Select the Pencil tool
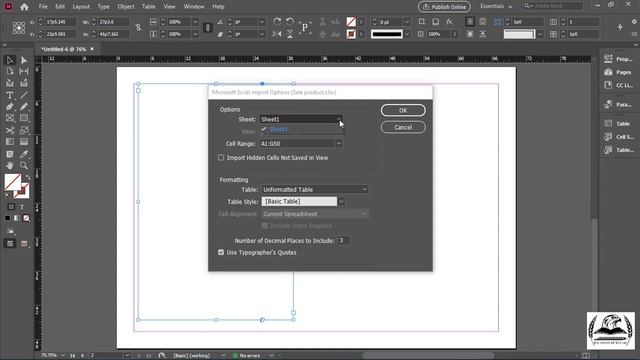Screen dimensions: 640x360 [24, 107]
